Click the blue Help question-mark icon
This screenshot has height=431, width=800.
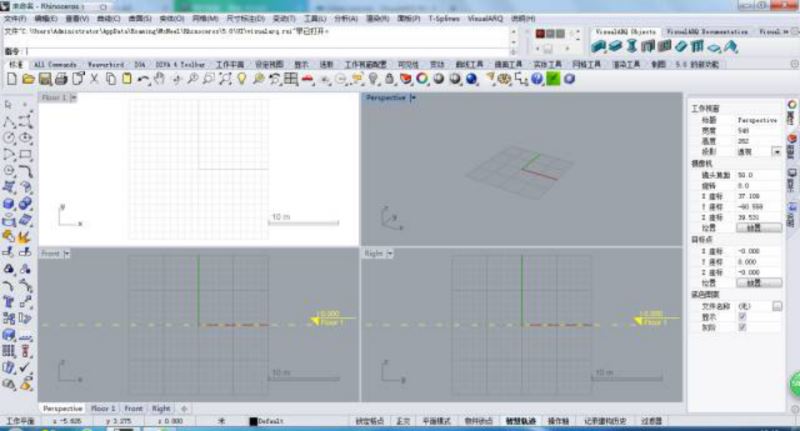coord(537,79)
